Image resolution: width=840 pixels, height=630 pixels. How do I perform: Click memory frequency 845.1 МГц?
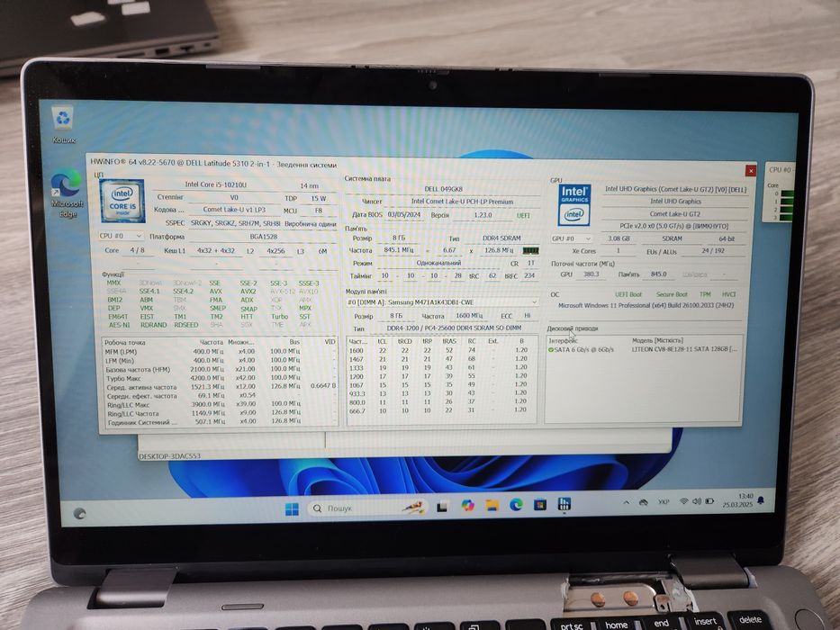(399, 250)
